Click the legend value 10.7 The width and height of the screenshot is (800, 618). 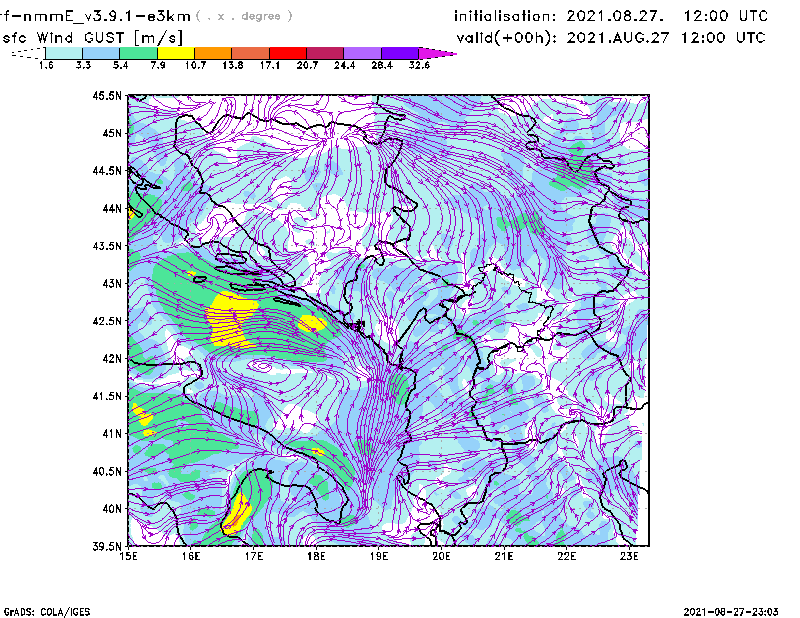pyautogui.click(x=195, y=65)
